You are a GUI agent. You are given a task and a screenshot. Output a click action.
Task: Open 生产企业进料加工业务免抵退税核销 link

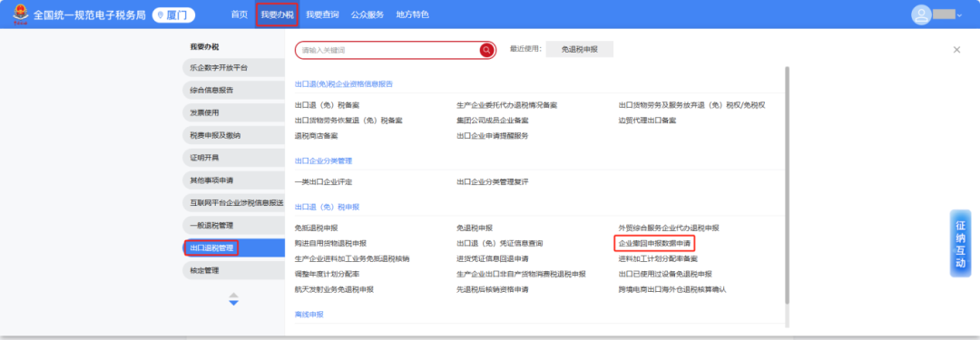[352, 258]
